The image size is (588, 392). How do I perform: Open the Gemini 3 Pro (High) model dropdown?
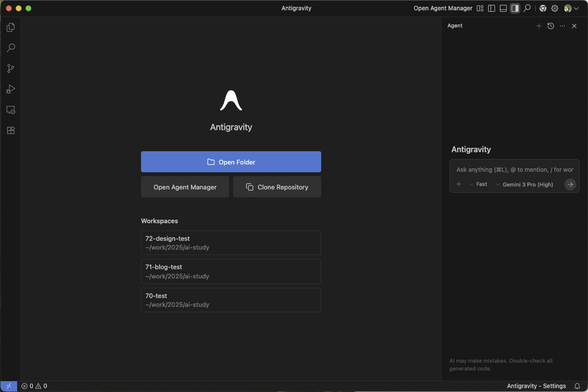524,184
